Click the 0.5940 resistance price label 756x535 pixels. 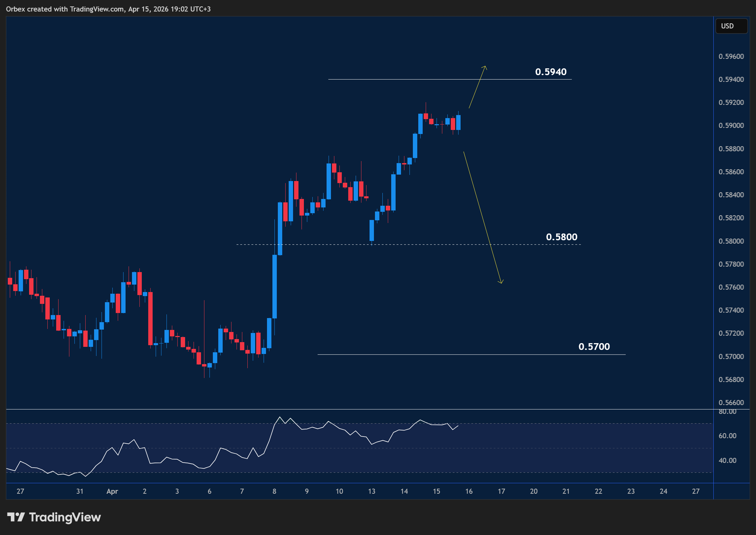pos(551,72)
